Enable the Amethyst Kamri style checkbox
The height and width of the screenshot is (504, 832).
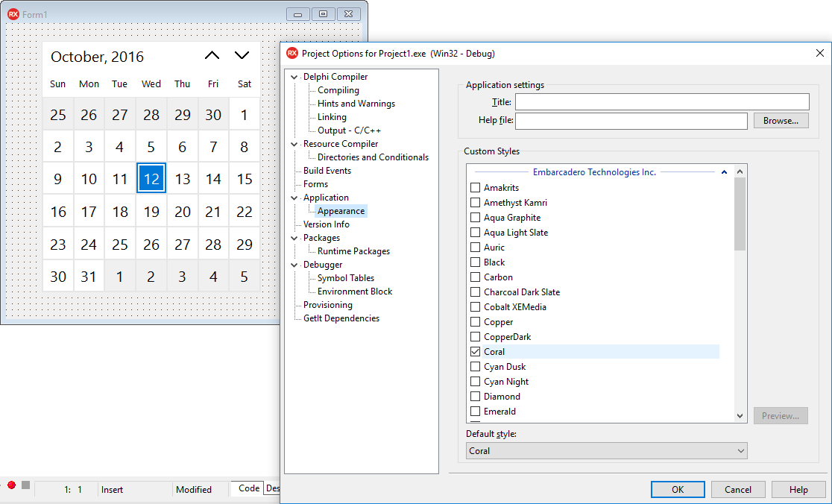(x=476, y=203)
